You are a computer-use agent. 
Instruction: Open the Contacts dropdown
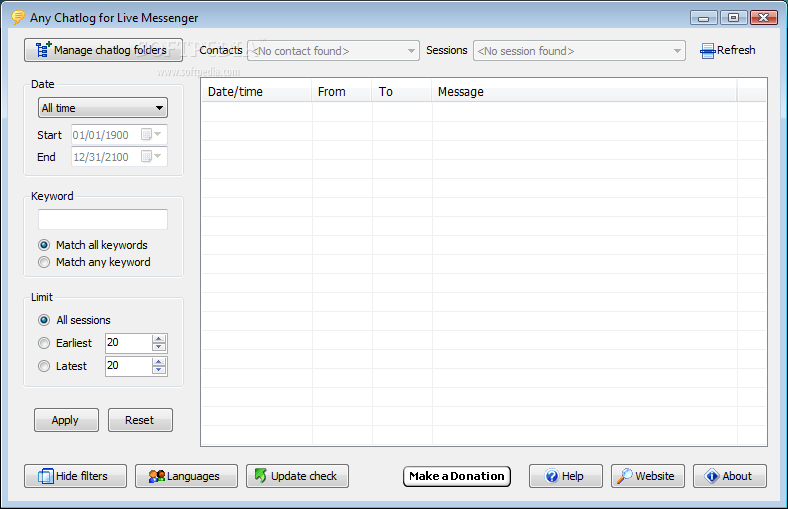pyautogui.click(x=333, y=51)
